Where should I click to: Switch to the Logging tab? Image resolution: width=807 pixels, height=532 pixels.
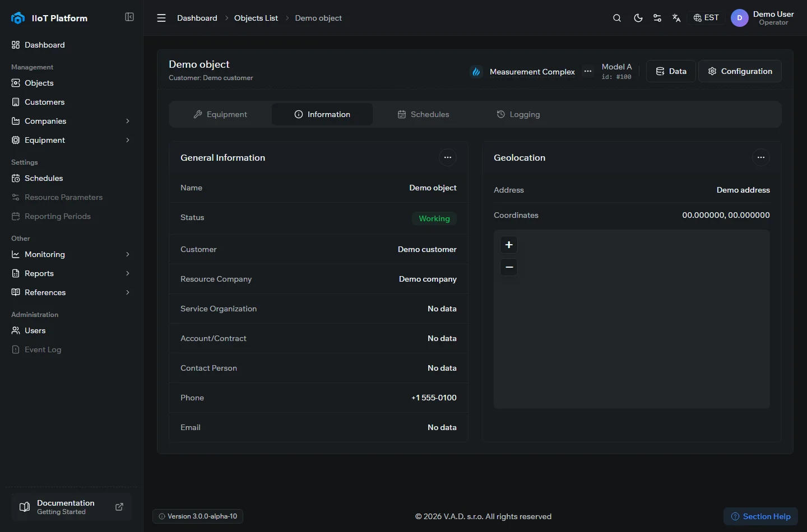tap(518, 114)
